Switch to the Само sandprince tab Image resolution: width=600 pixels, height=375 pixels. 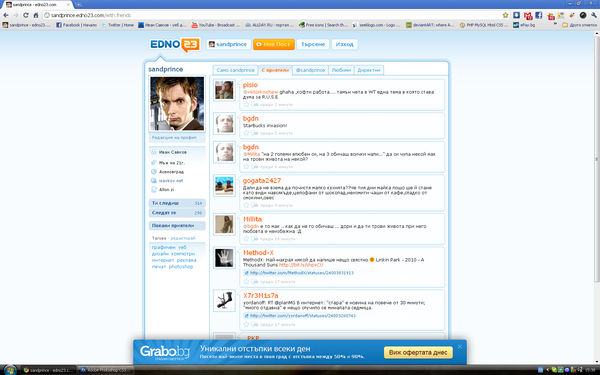pyautogui.click(x=235, y=70)
